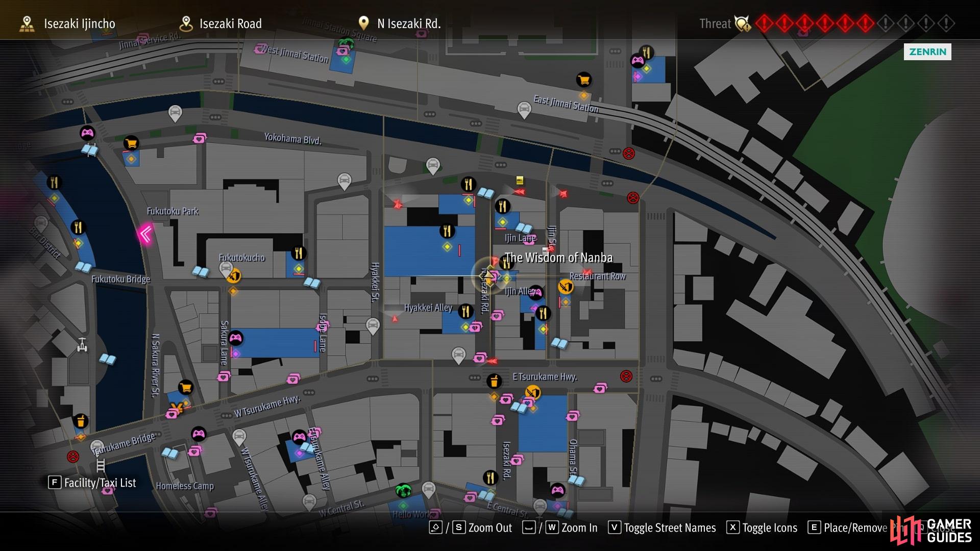Click the red X circle near Tsurukame Bridge
Viewport: 980px width, 551px height.
73,457
